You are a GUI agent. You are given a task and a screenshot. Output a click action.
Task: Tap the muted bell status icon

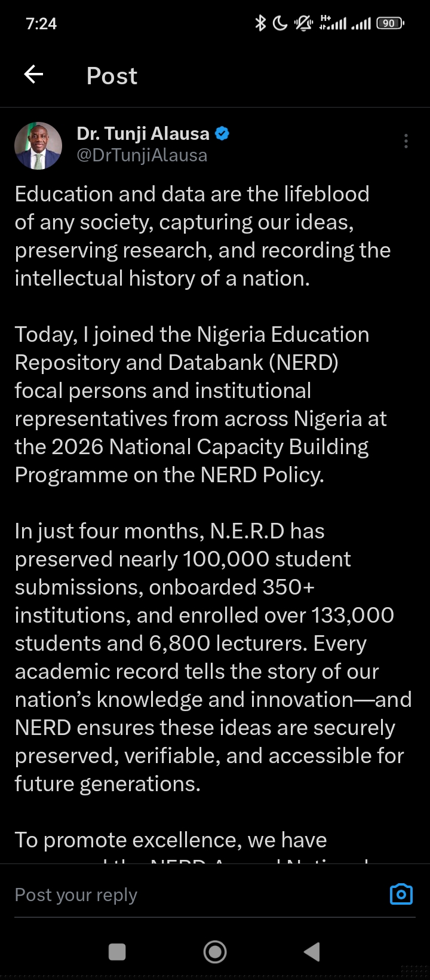pyautogui.click(x=303, y=23)
